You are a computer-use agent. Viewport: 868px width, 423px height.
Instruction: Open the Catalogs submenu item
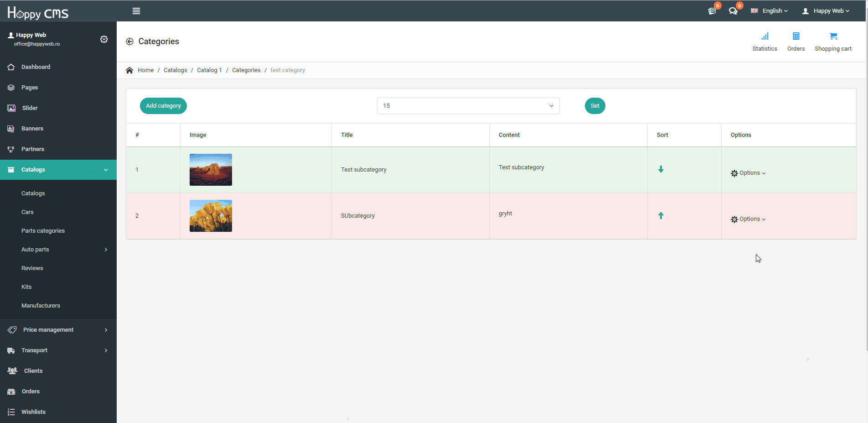pos(33,193)
